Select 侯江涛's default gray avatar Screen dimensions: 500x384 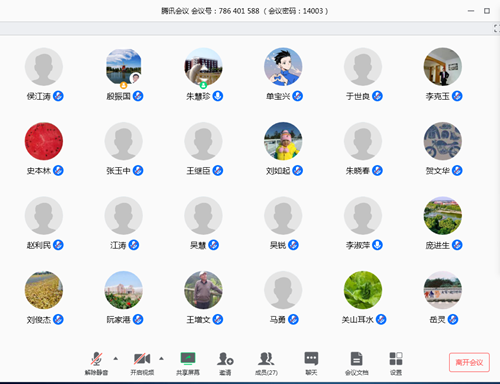click(44, 67)
